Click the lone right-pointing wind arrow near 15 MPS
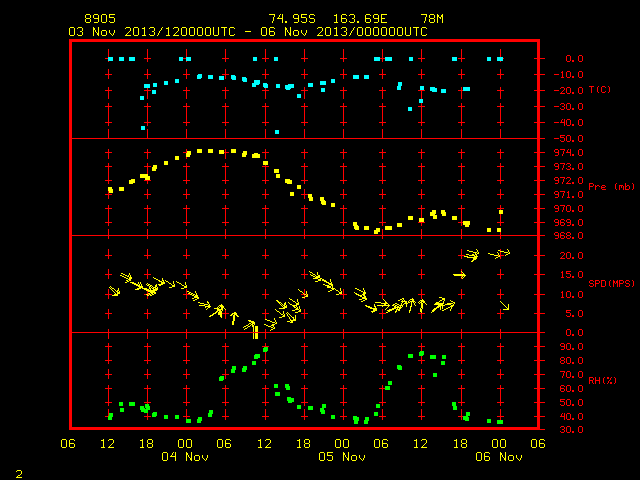 pos(460,275)
